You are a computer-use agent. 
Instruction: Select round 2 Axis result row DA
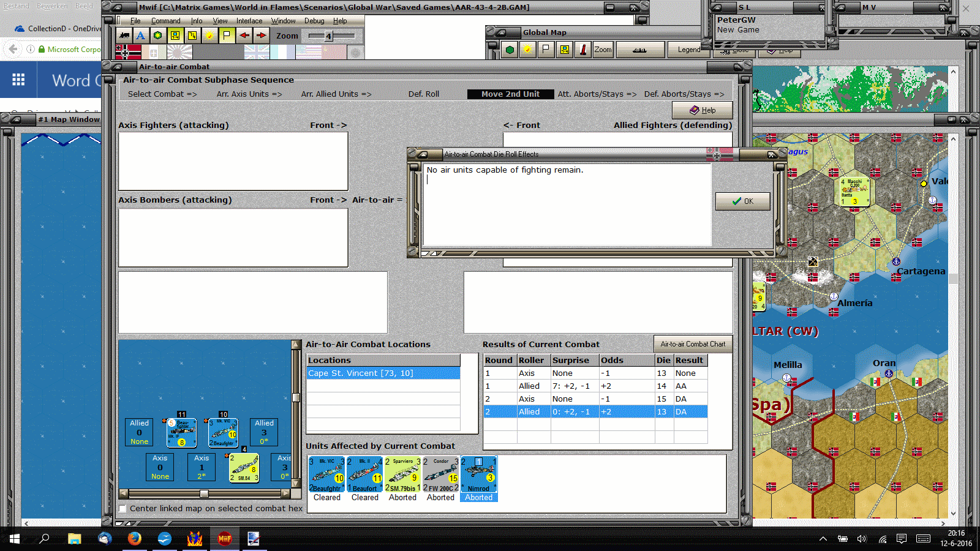[x=595, y=399]
